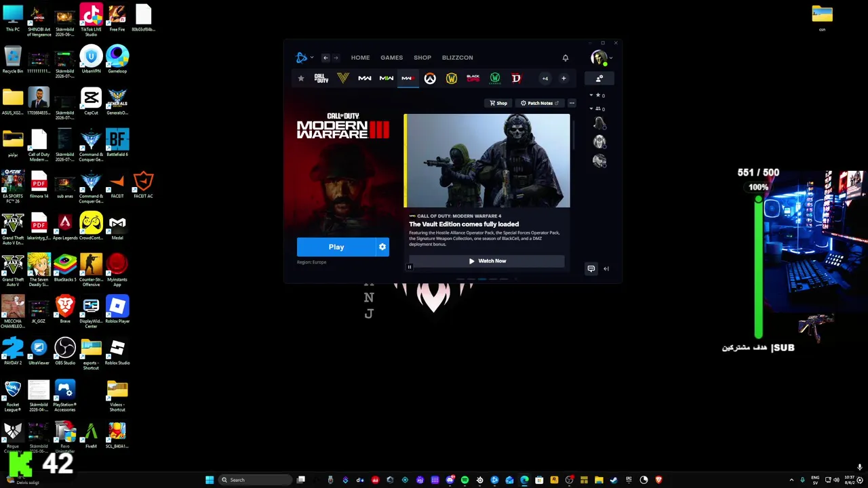The width and height of the screenshot is (868, 488).
Task: Open the chat window icon
Action: [x=591, y=268]
